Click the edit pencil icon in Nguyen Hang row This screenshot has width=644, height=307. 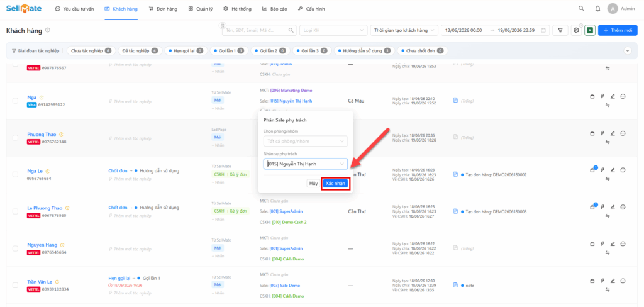pos(613,243)
